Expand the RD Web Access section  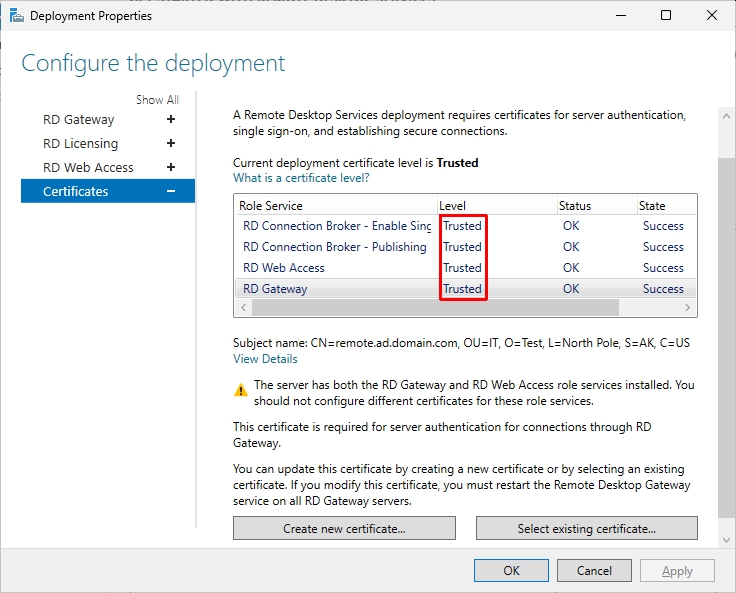(x=171, y=168)
